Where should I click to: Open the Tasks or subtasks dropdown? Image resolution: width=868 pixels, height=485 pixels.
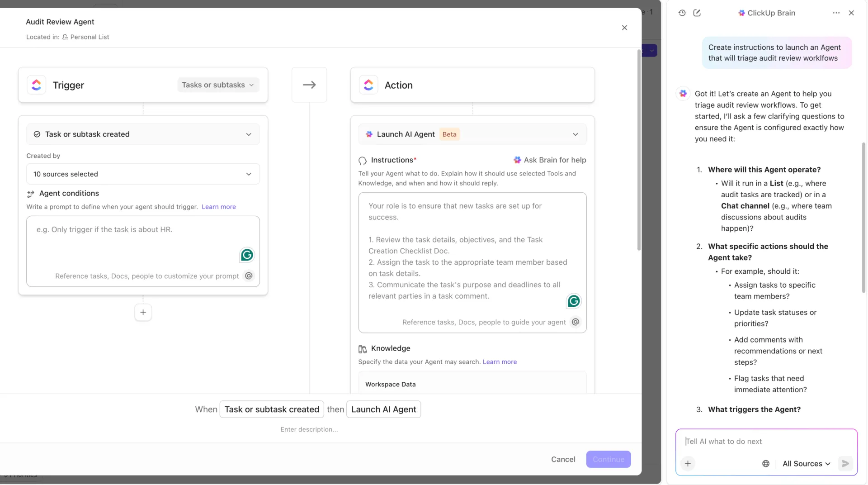pos(218,85)
